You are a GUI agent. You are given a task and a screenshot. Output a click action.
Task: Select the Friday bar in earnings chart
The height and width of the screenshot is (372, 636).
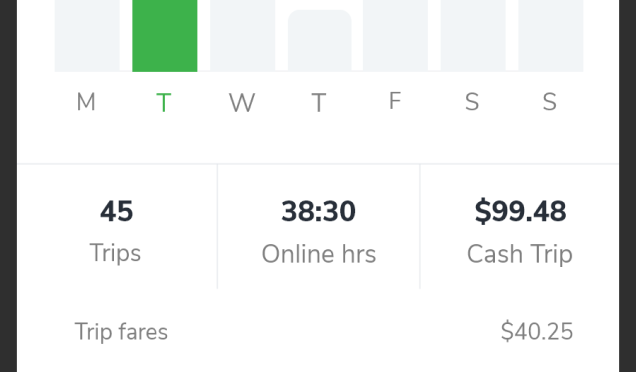pyautogui.click(x=395, y=36)
